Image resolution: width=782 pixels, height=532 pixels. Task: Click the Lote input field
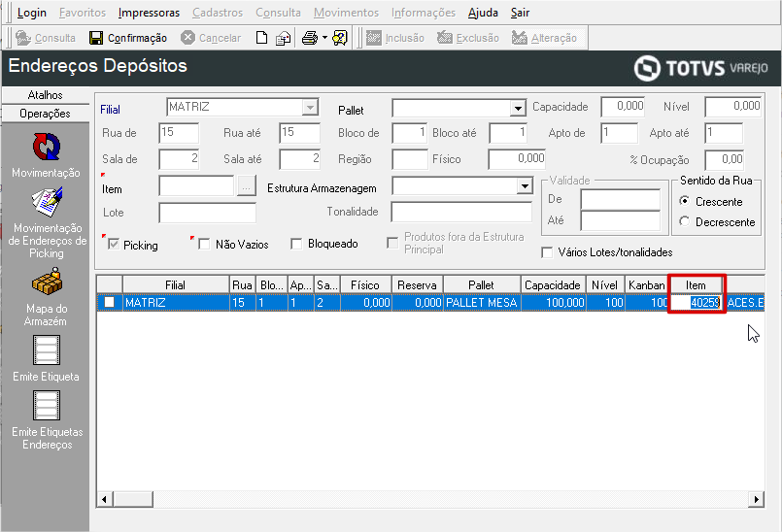coord(207,213)
